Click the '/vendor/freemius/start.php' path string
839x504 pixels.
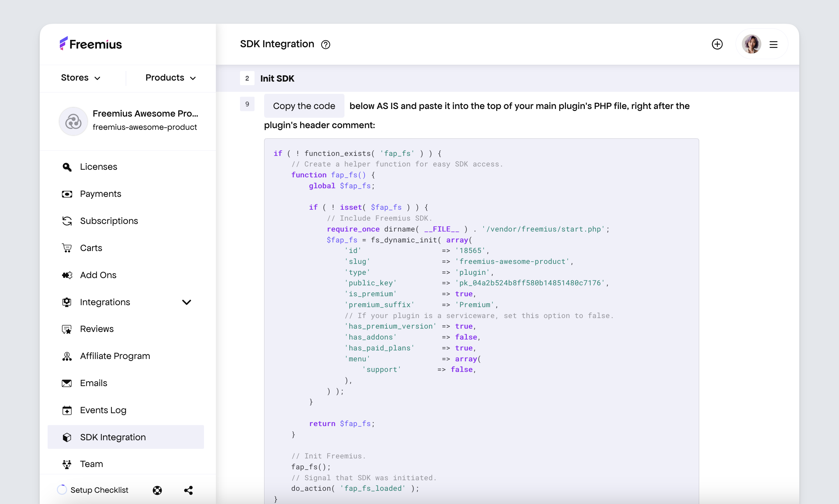point(543,229)
